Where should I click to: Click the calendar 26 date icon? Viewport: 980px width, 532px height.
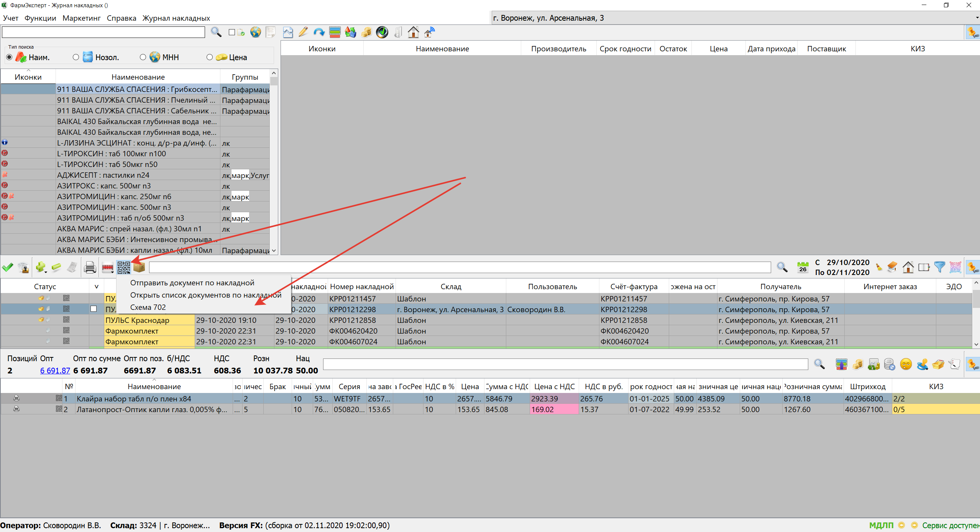point(803,267)
